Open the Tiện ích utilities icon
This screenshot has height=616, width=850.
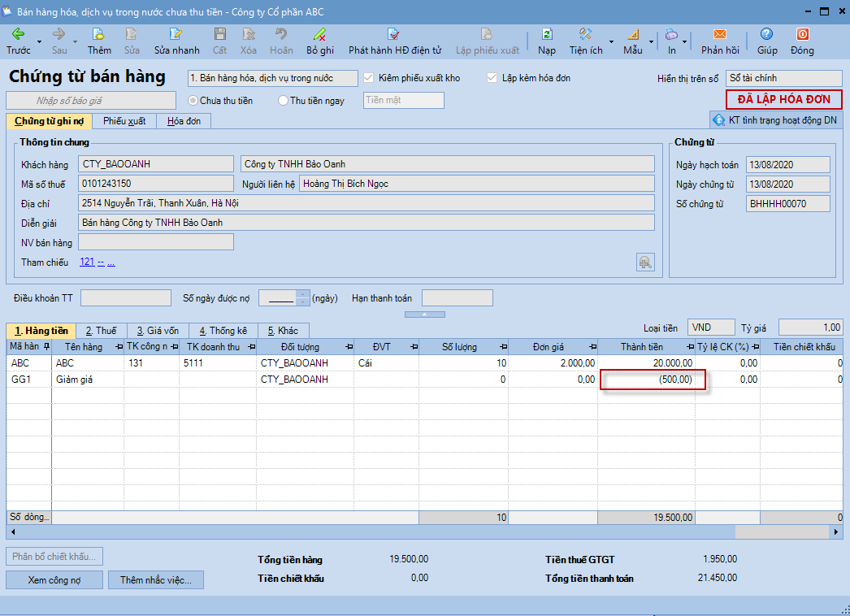tap(585, 35)
